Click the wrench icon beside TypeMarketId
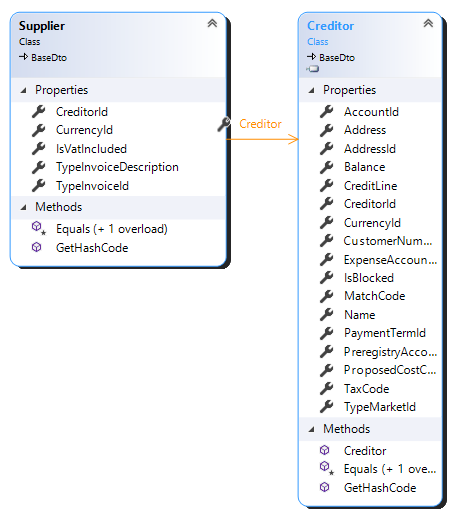454x515 pixels. point(327,407)
